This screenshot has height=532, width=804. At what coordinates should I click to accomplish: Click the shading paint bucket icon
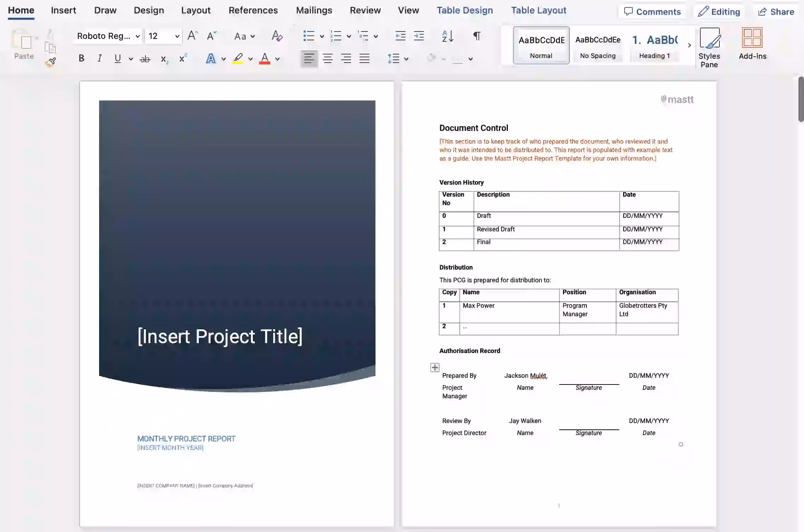pos(431,58)
